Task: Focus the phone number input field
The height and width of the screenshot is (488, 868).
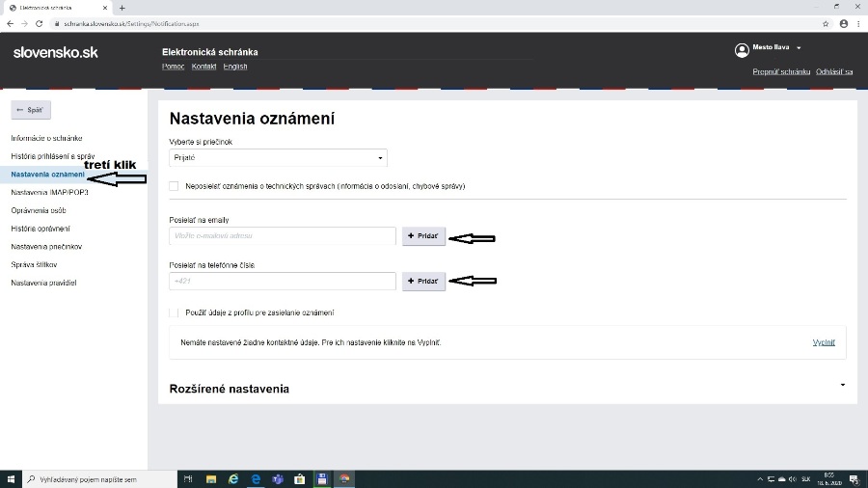Action: 282,282
